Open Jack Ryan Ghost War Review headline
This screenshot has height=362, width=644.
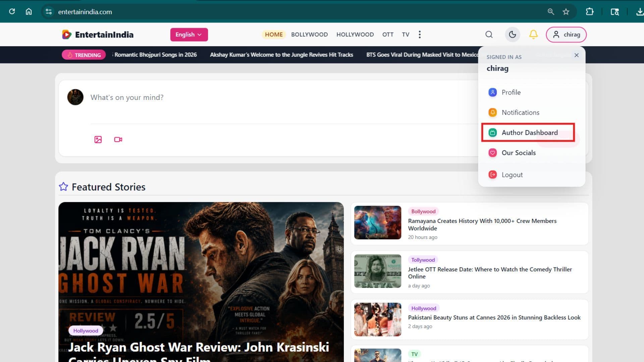coord(199,352)
